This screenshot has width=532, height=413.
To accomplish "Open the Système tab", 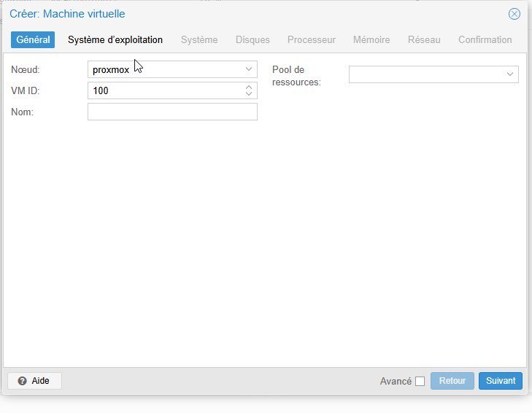I will point(199,39).
